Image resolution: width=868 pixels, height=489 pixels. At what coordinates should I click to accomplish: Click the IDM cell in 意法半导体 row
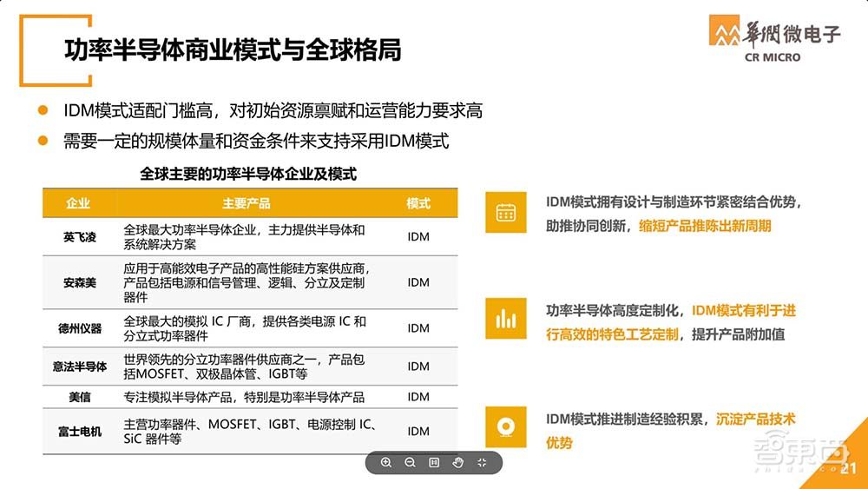[418, 367]
